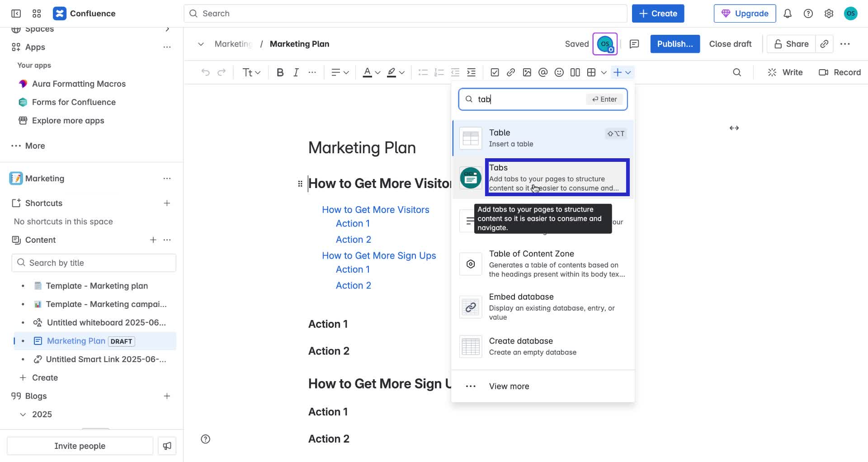Screen dimensions: 868x462
Task: Click the Publish button
Action: (675, 44)
